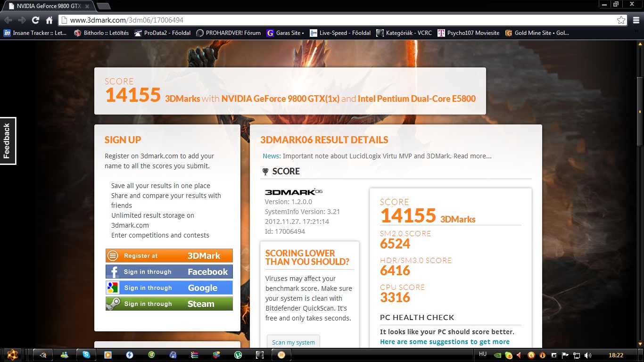
Task: Open the network connection tray icon
Action: click(x=576, y=355)
